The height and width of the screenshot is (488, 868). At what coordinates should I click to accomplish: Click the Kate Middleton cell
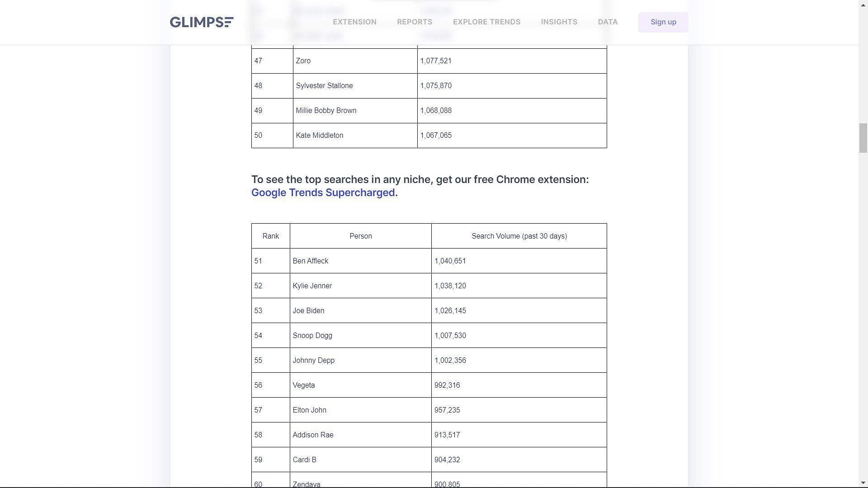coord(355,136)
